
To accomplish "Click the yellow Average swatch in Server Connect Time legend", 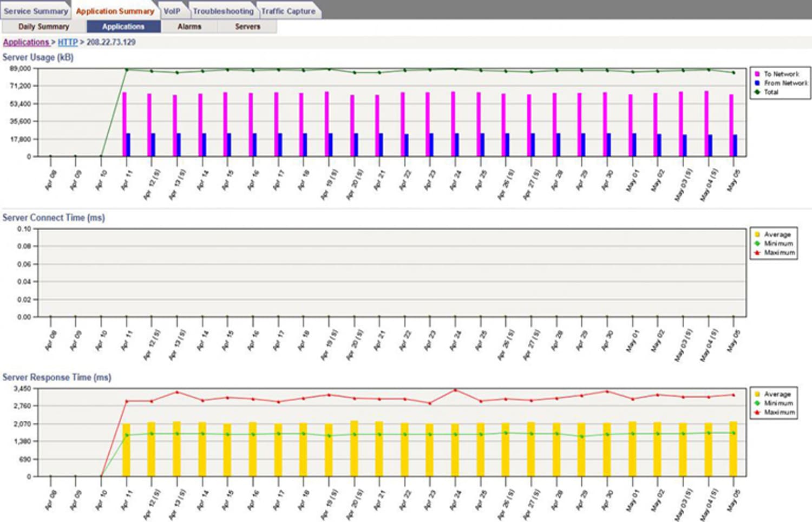I will click(757, 234).
